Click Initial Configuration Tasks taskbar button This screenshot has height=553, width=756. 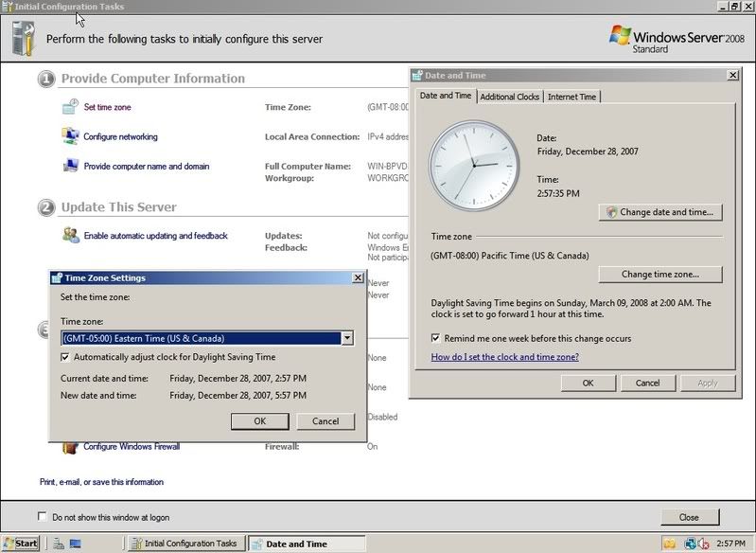(x=186, y=544)
